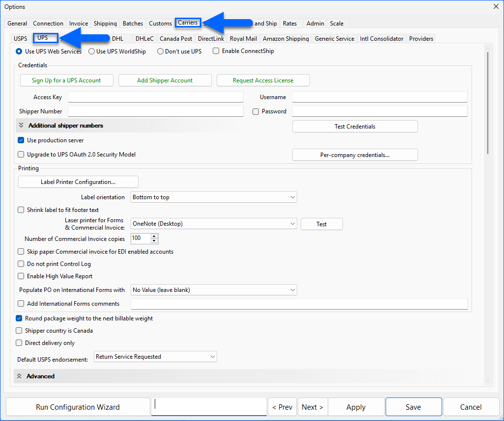This screenshot has width=504, height=421.
Task: Switch to Canada Post tab
Action: pyautogui.click(x=176, y=39)
